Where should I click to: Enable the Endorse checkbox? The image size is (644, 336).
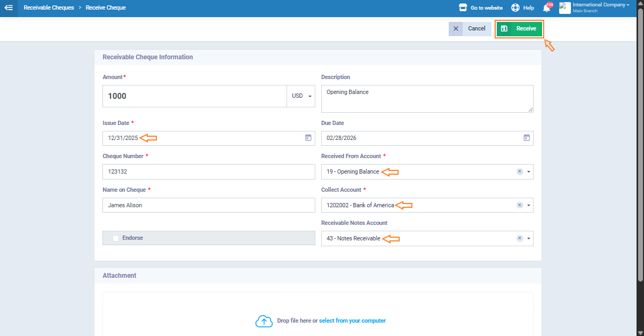click(116, 238)
